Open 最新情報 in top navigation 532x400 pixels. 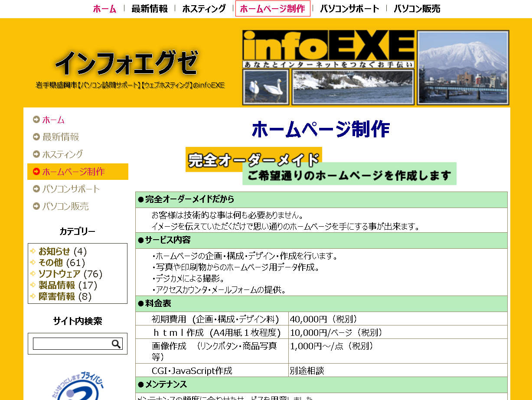click(x=150, y=9)
